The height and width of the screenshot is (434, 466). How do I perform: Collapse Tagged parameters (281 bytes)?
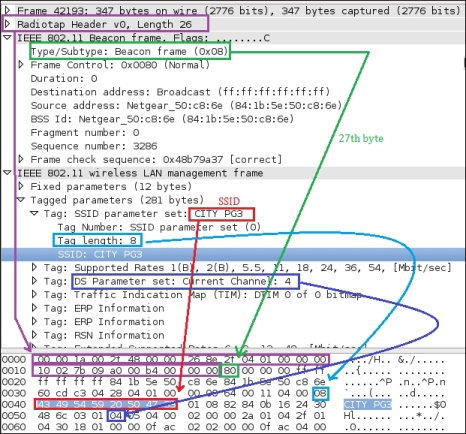[21, 200]
